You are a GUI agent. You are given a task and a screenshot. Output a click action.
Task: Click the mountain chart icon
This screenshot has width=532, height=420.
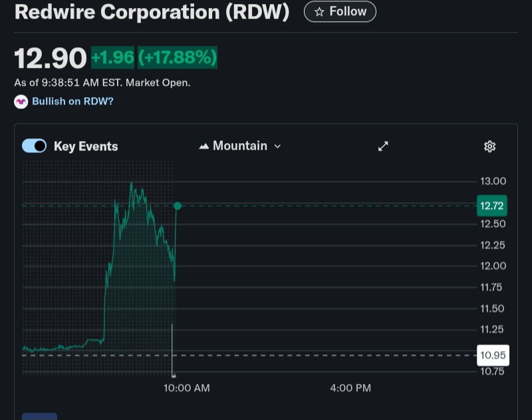(x=204, y=146)
